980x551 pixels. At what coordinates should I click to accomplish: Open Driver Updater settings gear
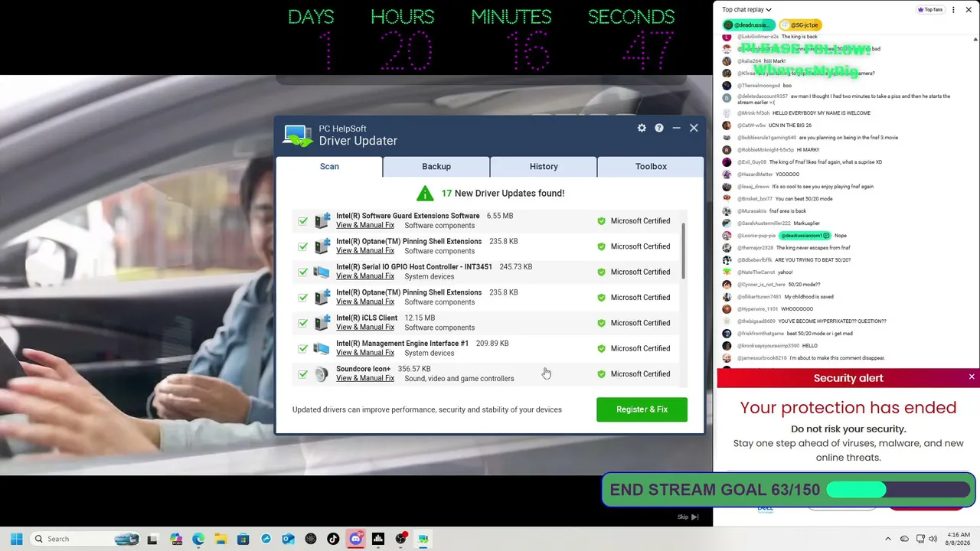[642, 128]
